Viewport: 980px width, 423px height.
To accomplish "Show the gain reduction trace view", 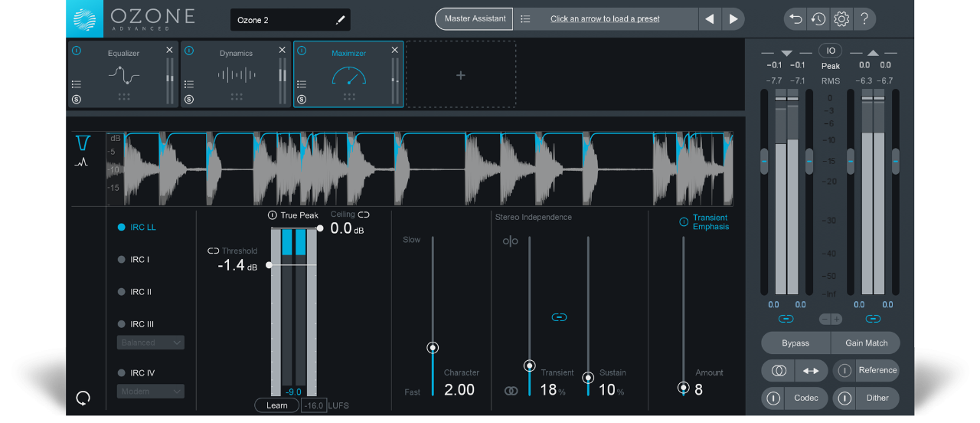I will point(83,142).
